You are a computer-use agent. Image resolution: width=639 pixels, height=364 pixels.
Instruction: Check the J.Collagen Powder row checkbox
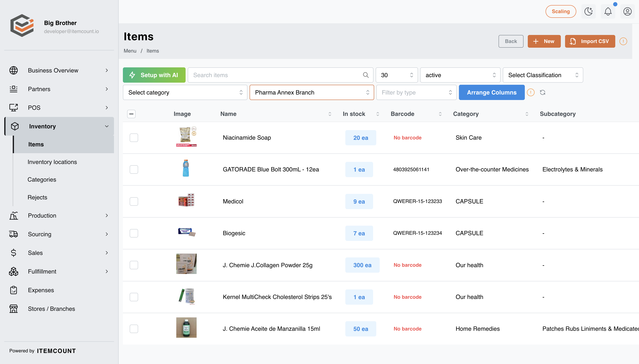pos(134,265)
